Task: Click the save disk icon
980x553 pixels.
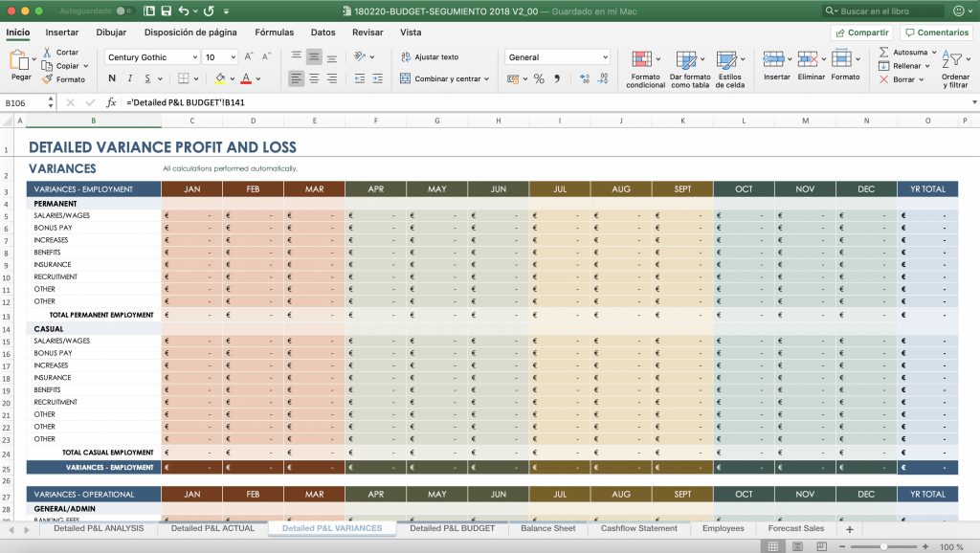Action: coord(167,11)
